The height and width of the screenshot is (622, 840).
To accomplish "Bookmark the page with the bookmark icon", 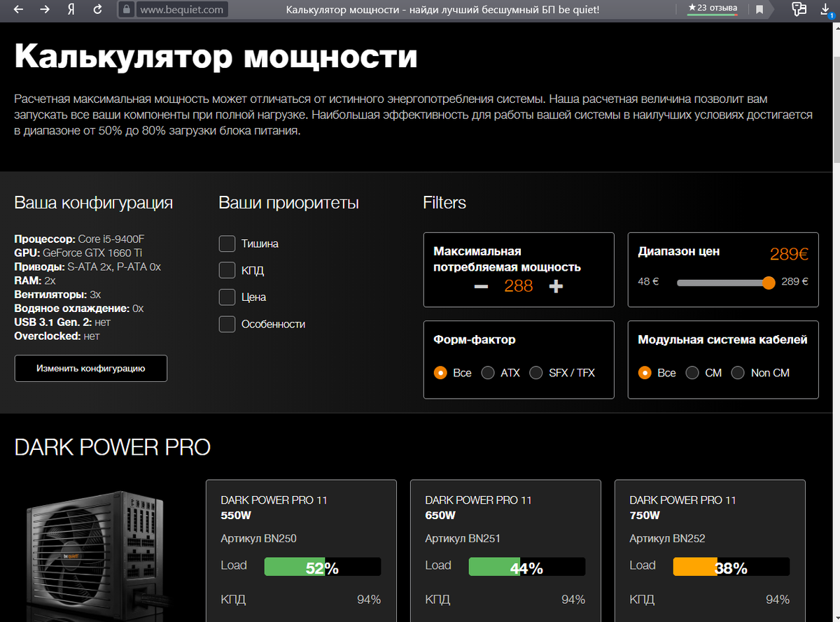I will tap(759, 10).
